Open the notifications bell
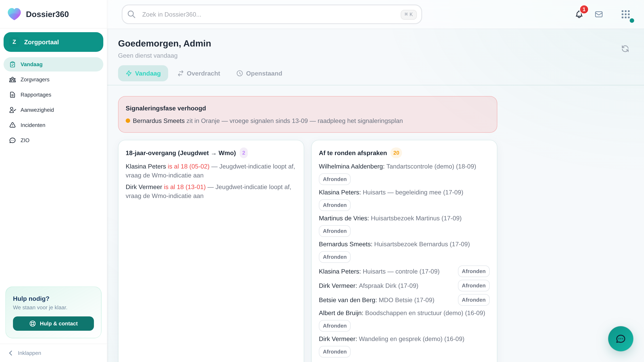The height and width of the screenshot is (362, 644). [579, 14]
